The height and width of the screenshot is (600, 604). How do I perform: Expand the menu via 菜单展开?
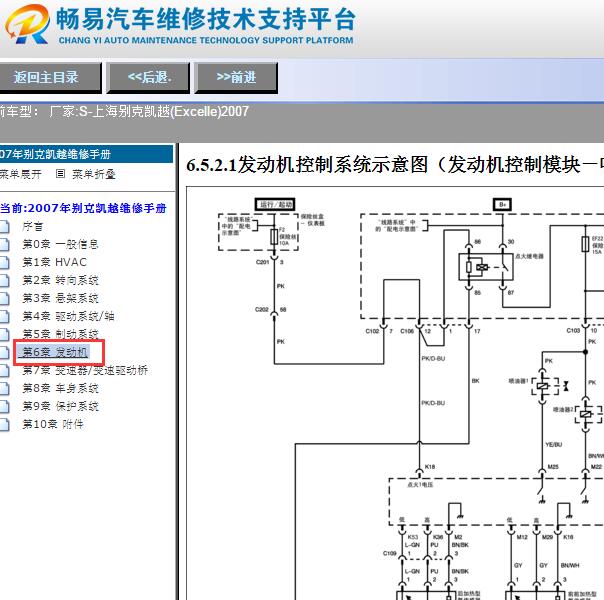[x=20, y=174]
